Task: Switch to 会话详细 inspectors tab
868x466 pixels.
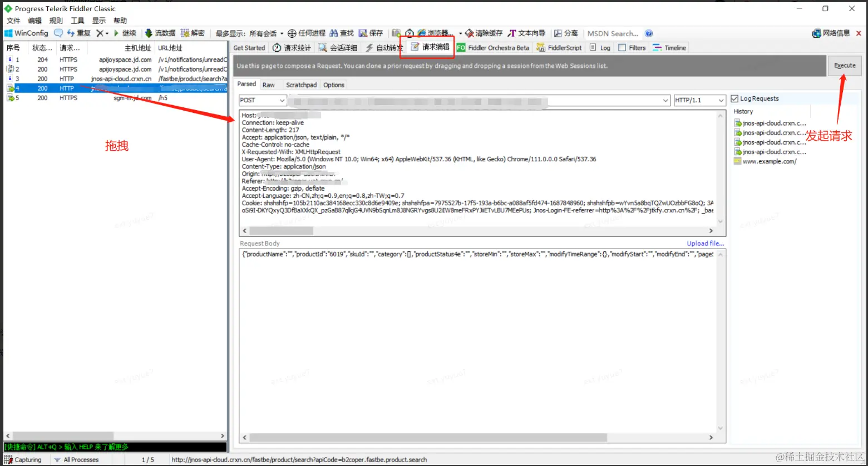Action: tap(338, 48)
